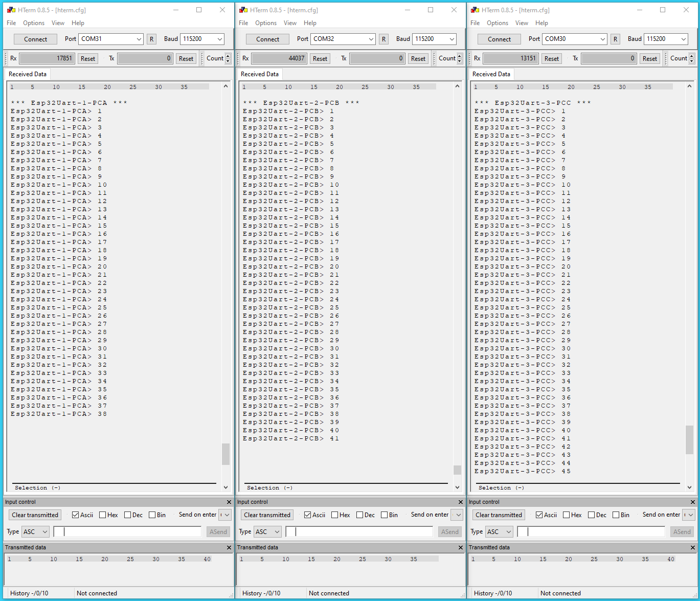Open Baud dropdown in COM32 window
Screen dimensions: 700x601
point(435,39)
